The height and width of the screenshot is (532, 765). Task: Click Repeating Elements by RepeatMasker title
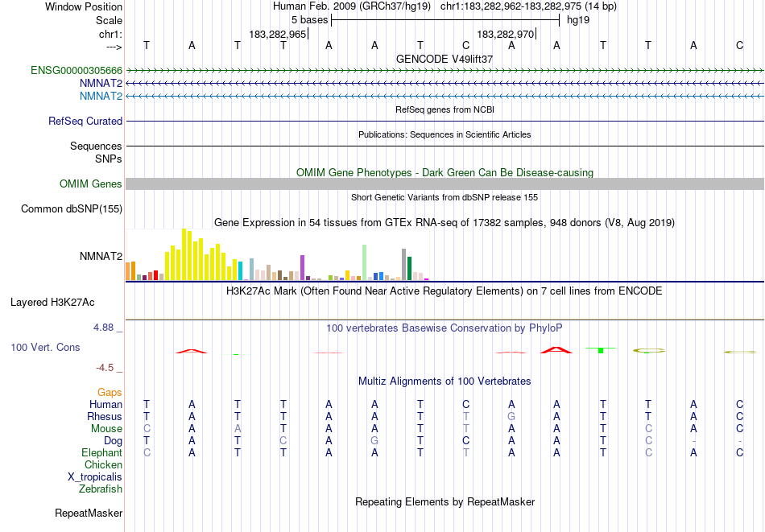click(445, 501)
